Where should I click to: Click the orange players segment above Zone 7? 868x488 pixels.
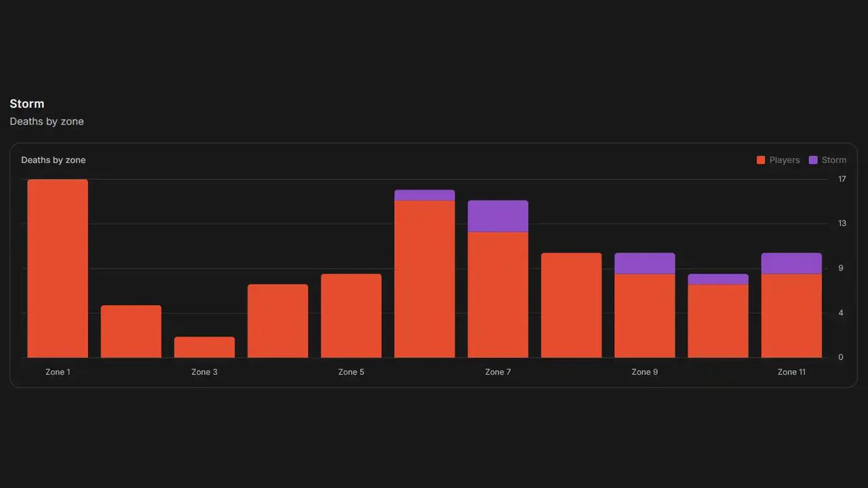(x=498, y=295)
